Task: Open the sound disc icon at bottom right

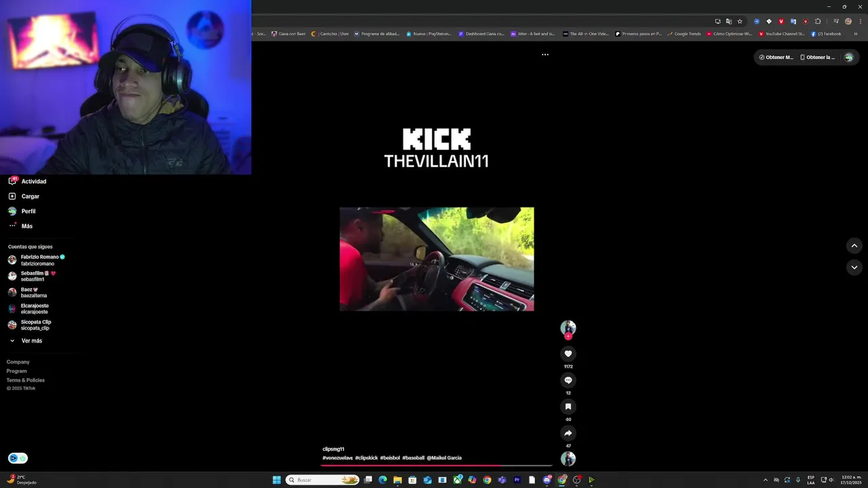Action: coord(568,459)
